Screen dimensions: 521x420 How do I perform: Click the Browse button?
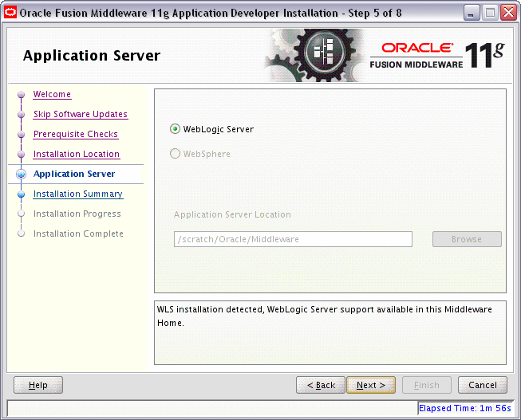pos(467,239)
